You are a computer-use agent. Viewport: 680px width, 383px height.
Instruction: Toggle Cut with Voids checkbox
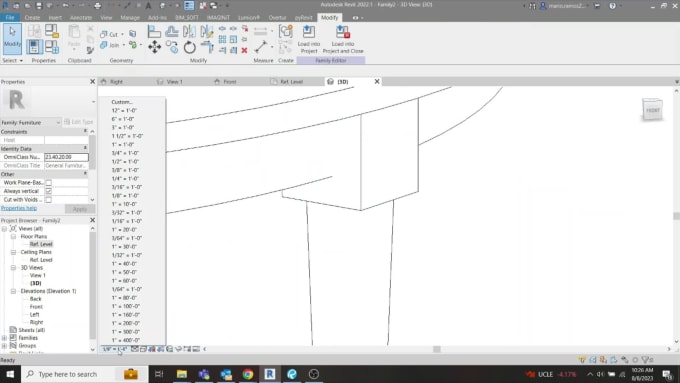pyautogui.click(x=49, y=200)
